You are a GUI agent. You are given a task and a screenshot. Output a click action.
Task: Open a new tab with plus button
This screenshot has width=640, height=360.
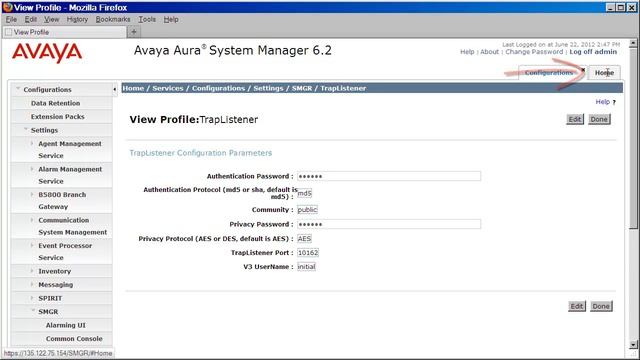coord(133,32)
